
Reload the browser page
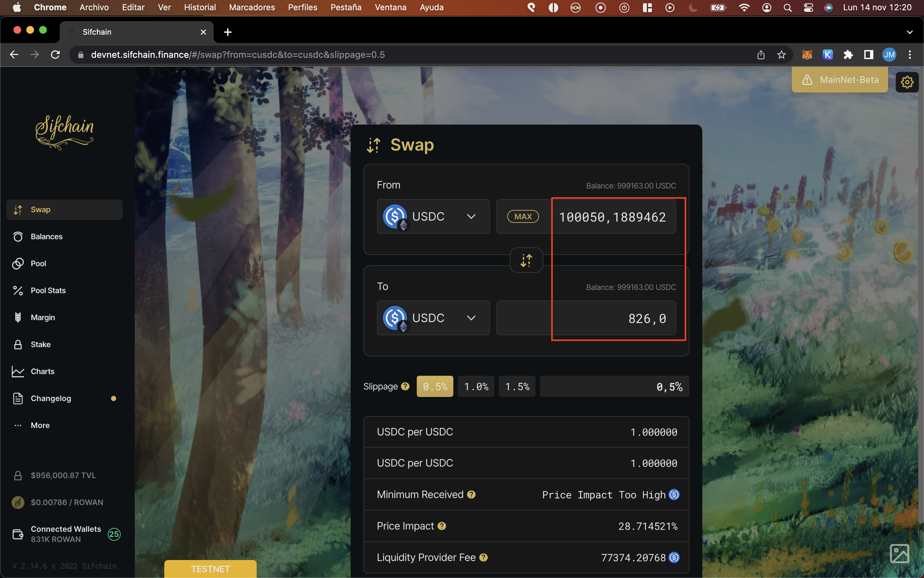56,55
